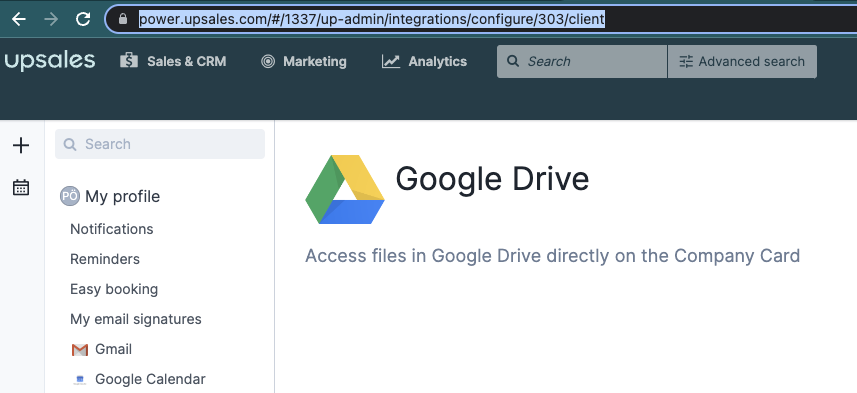Open the calendar icon in left rail

(21, 187)
